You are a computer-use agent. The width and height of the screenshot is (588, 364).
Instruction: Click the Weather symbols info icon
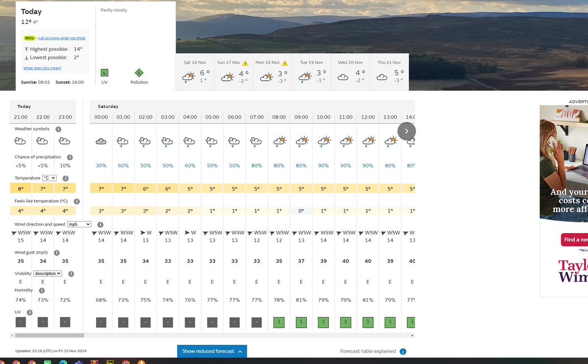(x=58, y=129)
